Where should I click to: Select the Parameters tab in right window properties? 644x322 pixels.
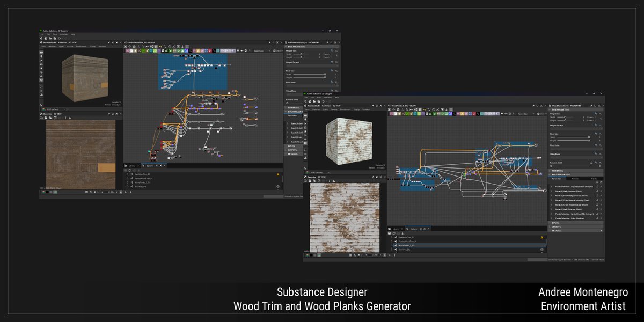pyautogui.click(x=555, y=179)
